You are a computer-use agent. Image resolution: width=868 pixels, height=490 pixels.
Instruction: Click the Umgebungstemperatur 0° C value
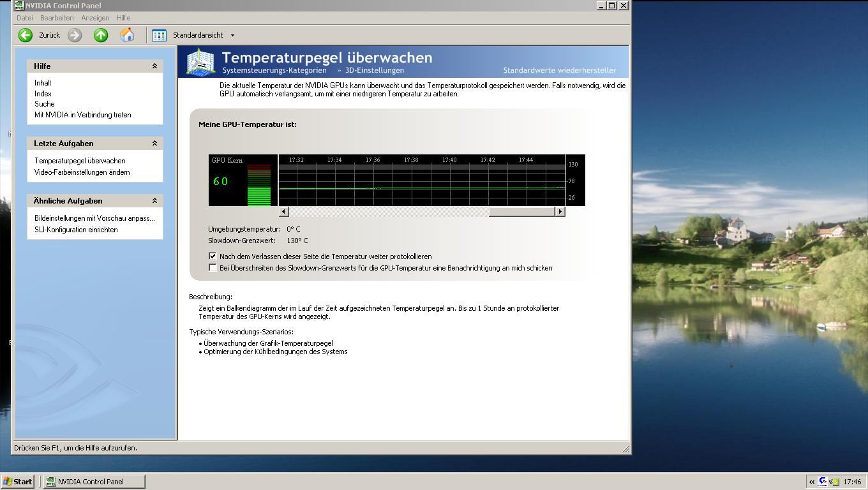294,229
